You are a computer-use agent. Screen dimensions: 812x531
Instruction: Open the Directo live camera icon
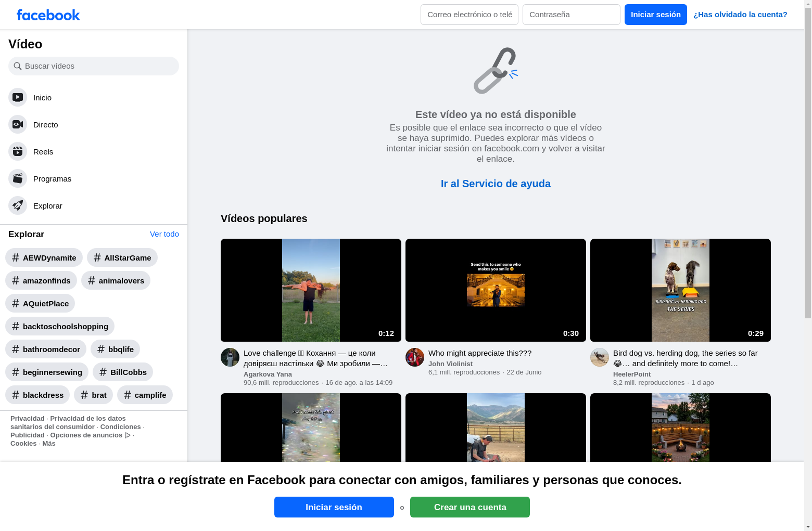18,124
